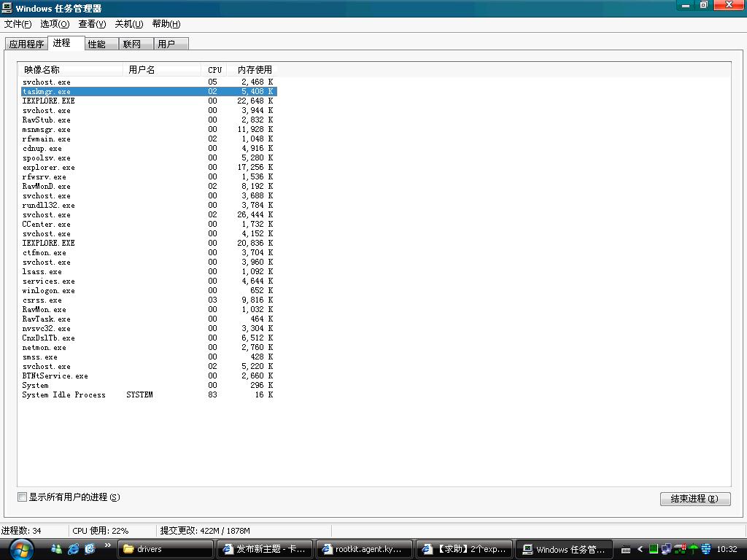Select the services.exe process
Screen dimensions: 747x560
(149, 281)
